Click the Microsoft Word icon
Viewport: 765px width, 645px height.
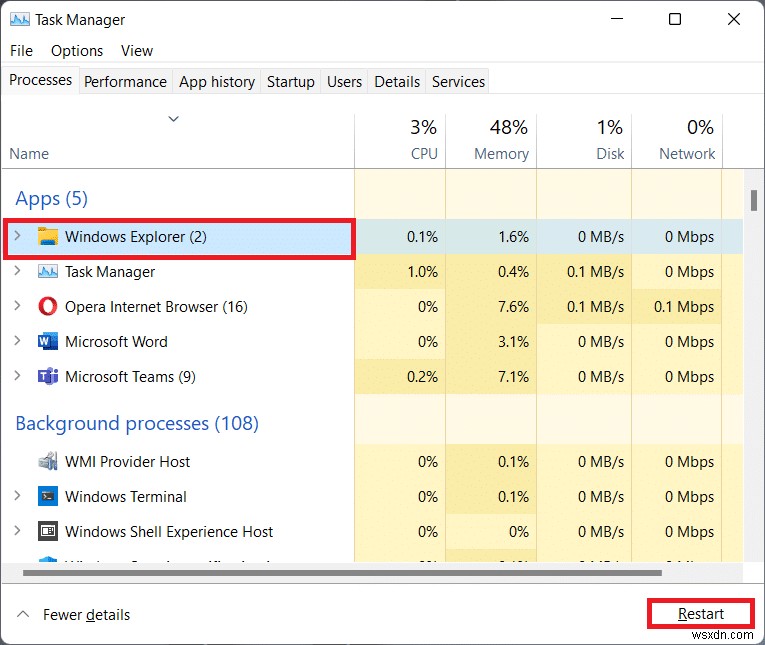(x=48, y=342)
